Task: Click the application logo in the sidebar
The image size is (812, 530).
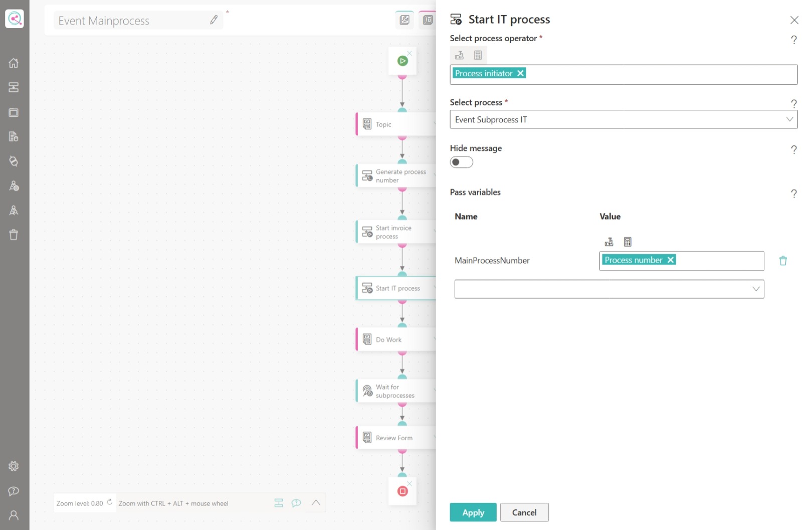Action: click(x=15, y=19)
